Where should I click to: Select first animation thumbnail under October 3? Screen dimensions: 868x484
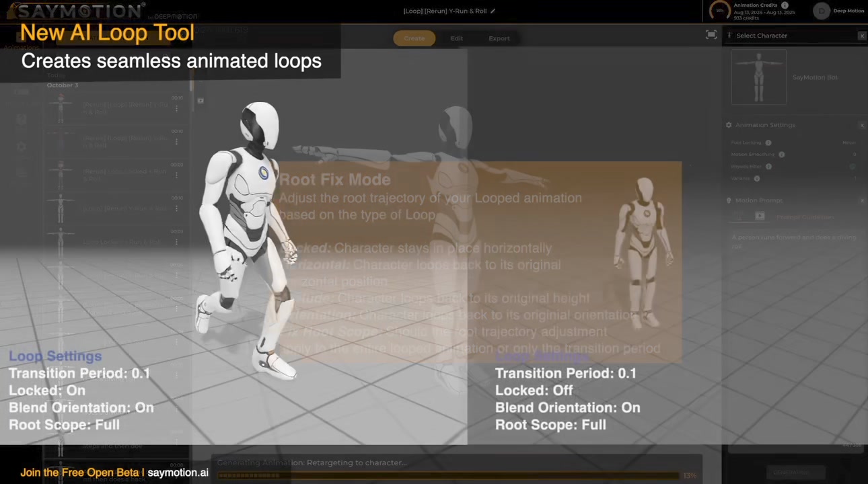point(61,108)
